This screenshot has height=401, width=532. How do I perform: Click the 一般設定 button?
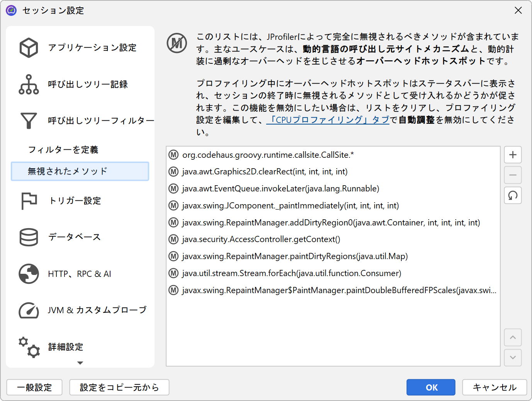click(x=34, y=387)
